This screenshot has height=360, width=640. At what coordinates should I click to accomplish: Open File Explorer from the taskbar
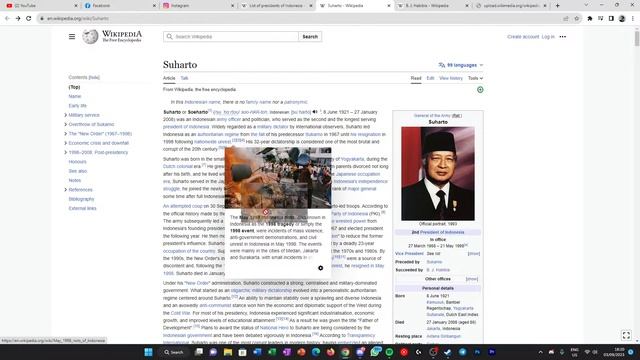click(228, 352)
